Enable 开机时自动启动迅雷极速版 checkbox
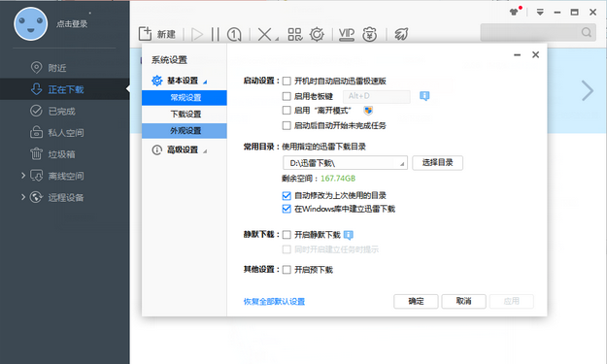607x364 pixels. pyautogui.click(x=287, y=82)
